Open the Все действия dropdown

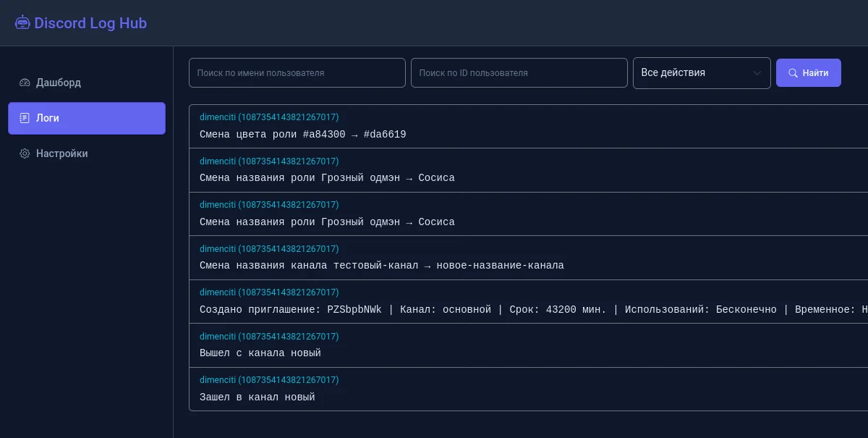[702, 73]
